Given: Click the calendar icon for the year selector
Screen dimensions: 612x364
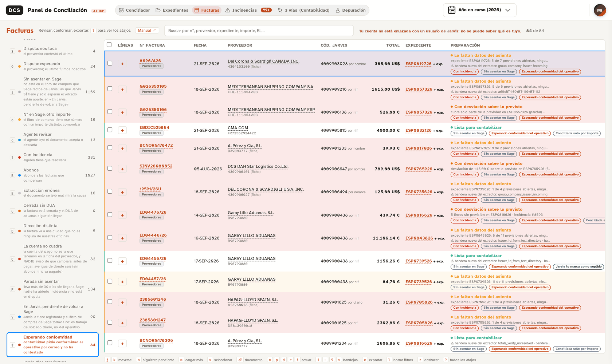Looking at the screenshot, I should [451, 10].
